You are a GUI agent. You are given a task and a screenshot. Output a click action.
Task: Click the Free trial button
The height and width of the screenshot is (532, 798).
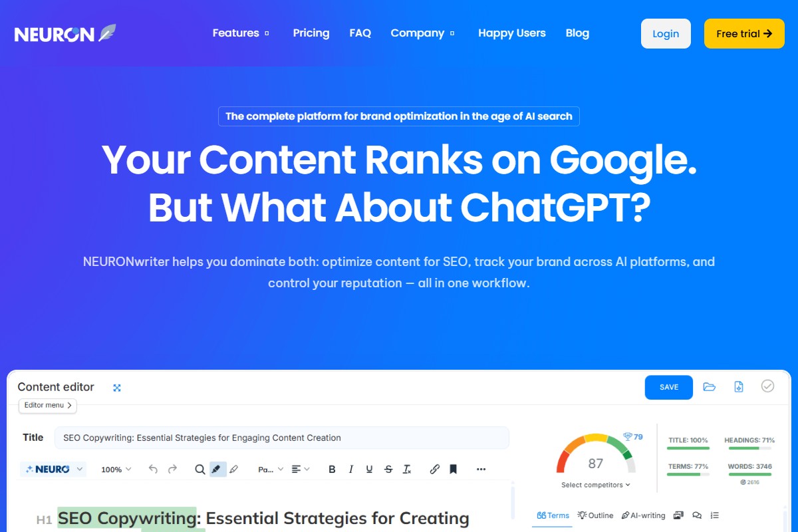743,34
